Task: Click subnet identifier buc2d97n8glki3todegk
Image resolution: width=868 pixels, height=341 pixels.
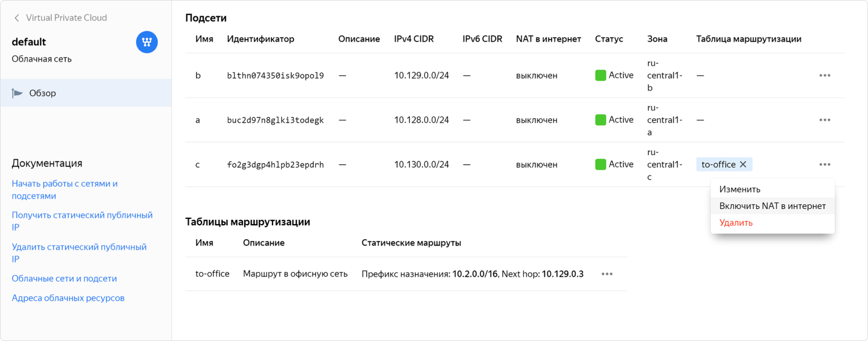Action: point(275,120)
